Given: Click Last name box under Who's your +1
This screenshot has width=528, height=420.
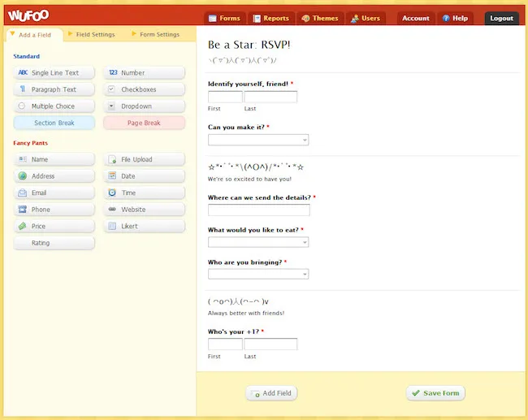Looking at the screenshot, I should click(x=270, y=344).
